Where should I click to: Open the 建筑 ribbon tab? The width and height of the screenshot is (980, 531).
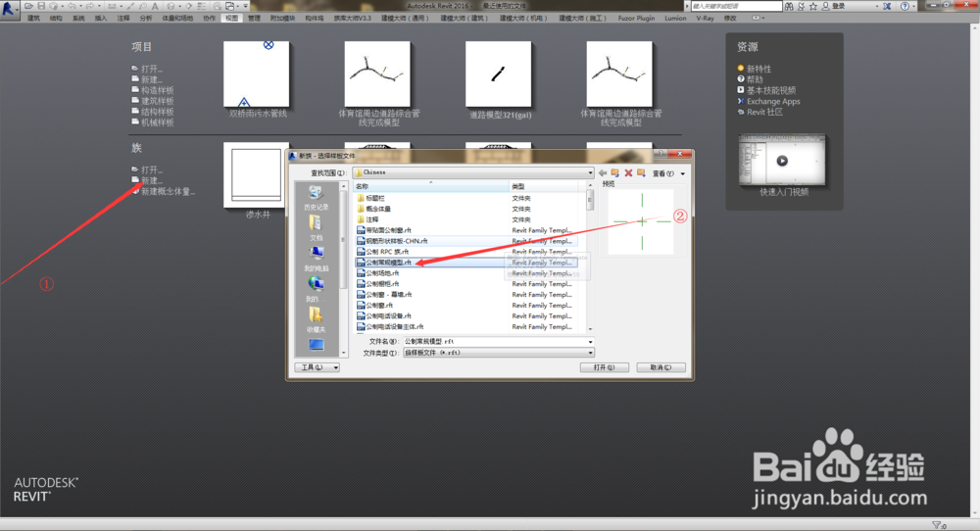pyautogui.click(x=33, y=18)
